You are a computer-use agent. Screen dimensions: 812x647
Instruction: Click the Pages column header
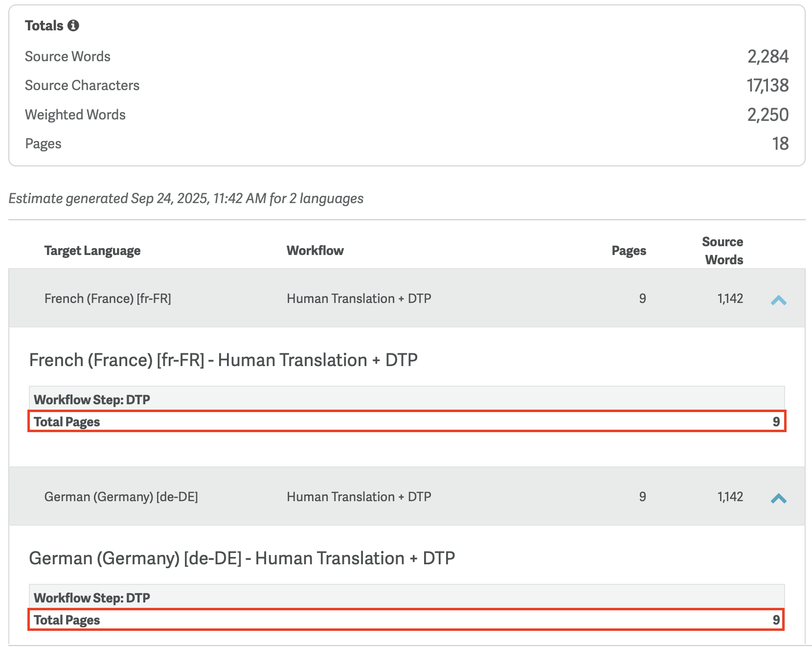pyautogui.click(x=629, y=251)
